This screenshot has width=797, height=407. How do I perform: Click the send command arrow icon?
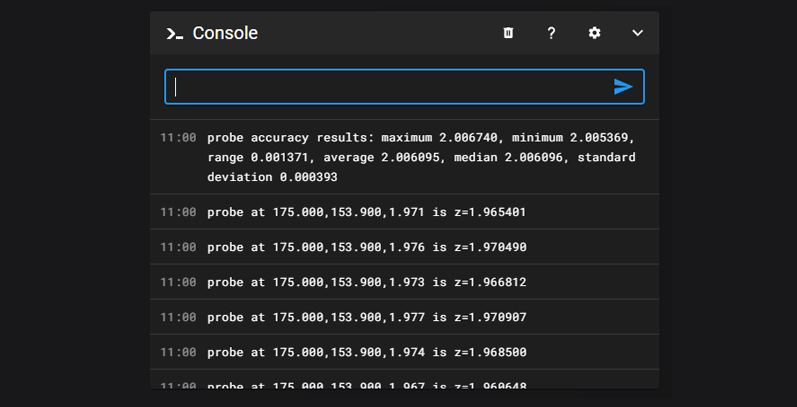point(623,87)
